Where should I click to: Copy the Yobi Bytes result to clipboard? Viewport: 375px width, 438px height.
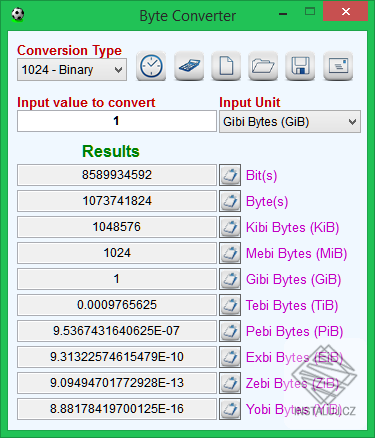230,409
